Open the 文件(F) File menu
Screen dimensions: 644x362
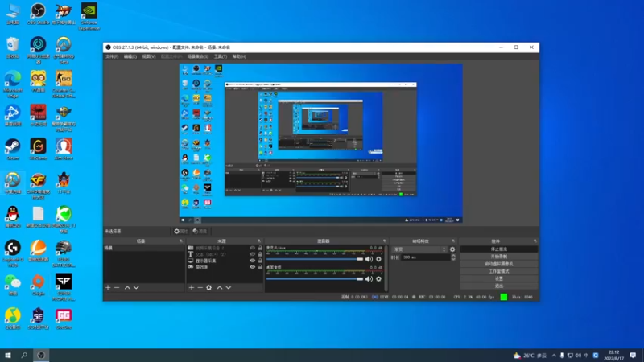point(112,56)
